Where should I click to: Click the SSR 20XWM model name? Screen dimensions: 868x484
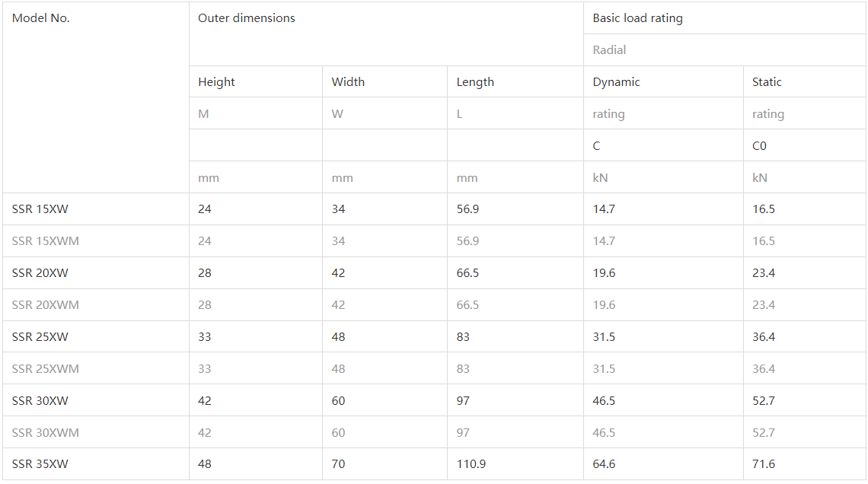tap(46, 305)
